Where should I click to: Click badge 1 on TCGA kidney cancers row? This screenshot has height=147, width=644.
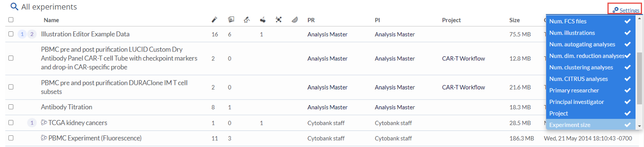tap(32, 123)
